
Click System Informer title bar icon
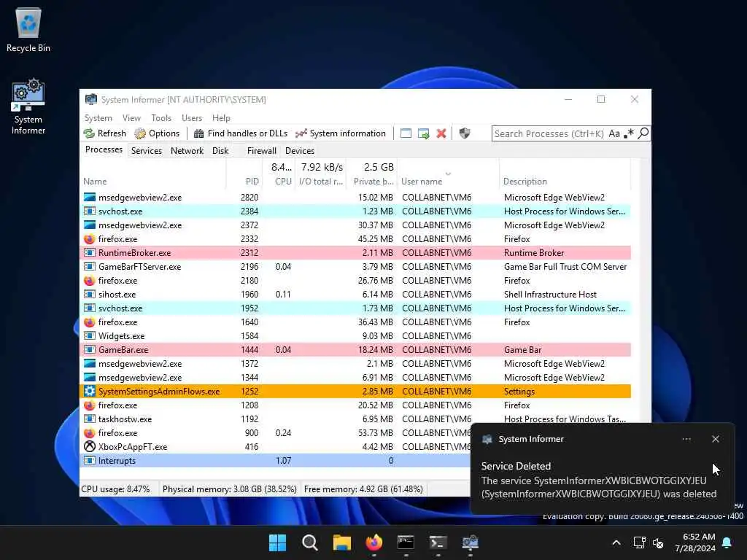(x=90, y=99)
